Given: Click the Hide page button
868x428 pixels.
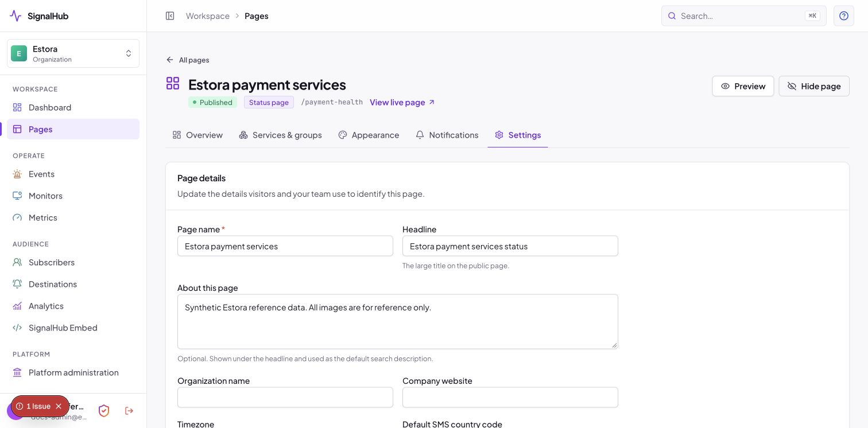Looking at the screenshot, I should click(814, 86).
